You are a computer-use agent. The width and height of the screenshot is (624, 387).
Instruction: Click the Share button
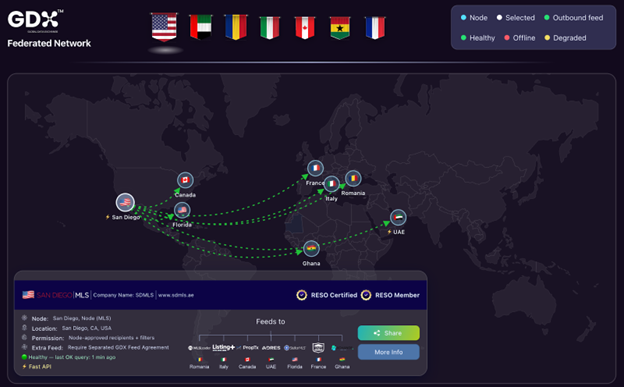tap(388, 333)
